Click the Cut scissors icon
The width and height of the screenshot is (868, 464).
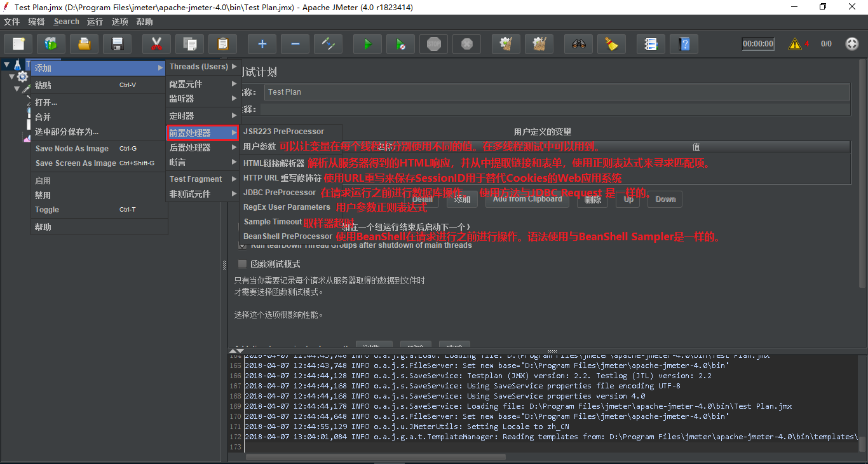156,44
